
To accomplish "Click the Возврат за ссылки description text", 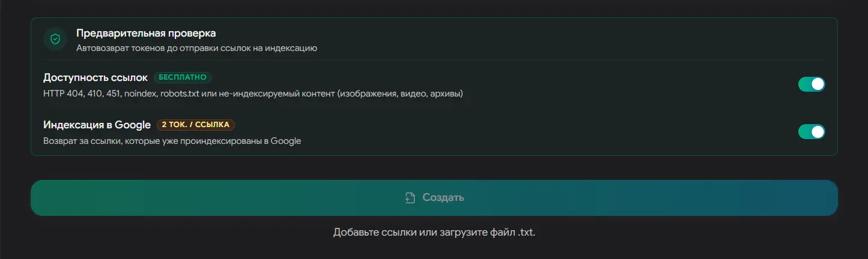I will 172,141.
